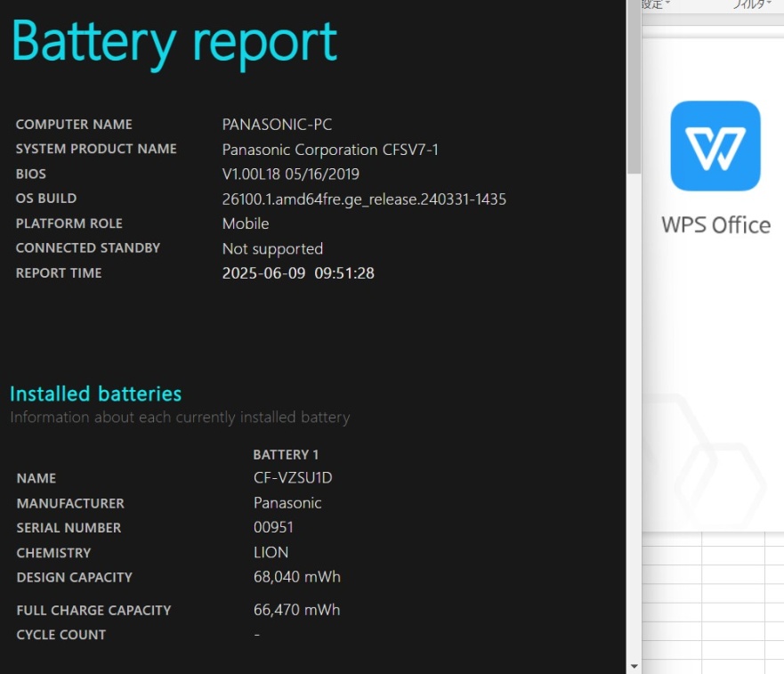Click the full charge capacity "66,470 mWh"
This screenshot has height=674, width=784.
pyautogui.click(x=297, y=610)
